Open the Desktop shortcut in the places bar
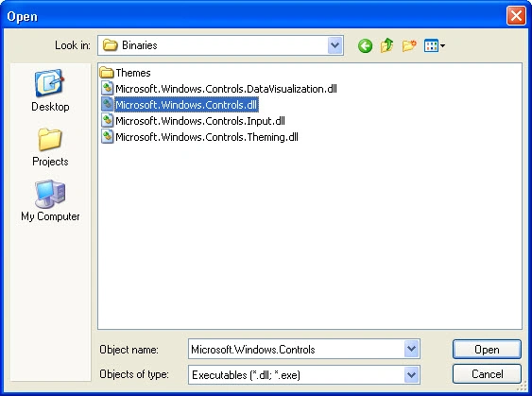 50,91
